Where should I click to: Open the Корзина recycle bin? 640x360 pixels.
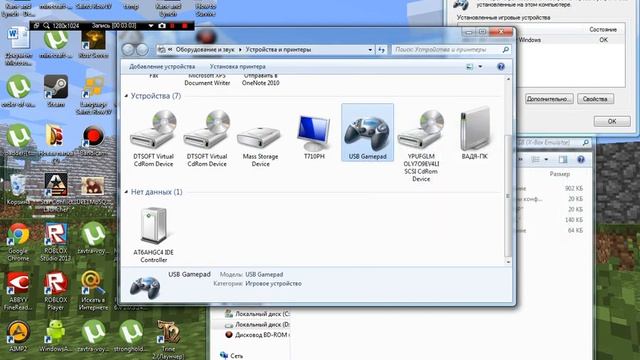(x=18, y=189)
